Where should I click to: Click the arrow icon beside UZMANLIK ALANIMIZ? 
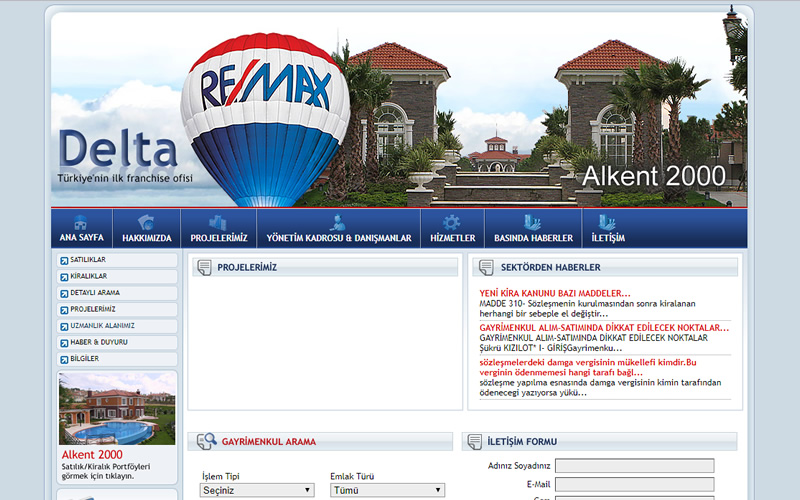[x=64, y=327]
